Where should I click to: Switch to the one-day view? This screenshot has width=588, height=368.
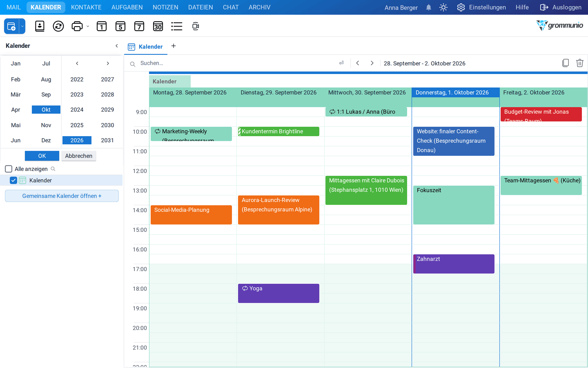[x=102, y=26]
